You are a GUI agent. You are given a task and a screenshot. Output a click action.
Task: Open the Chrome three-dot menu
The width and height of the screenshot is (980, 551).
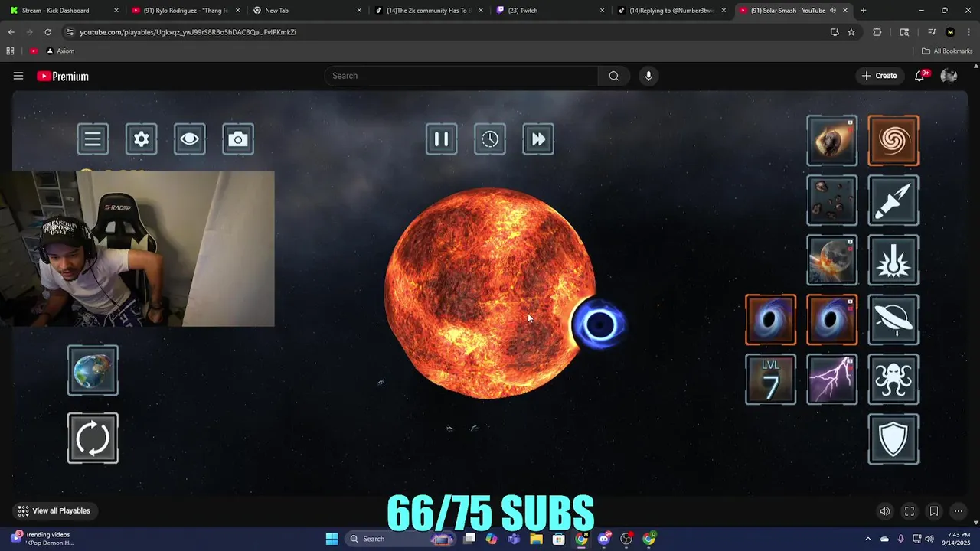[967, 32]
